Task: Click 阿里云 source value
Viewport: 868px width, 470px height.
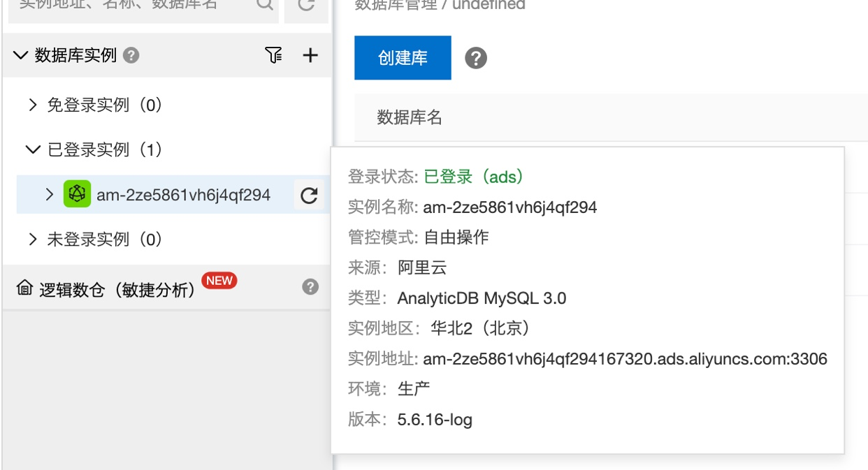Action: (x=422, y=267)
